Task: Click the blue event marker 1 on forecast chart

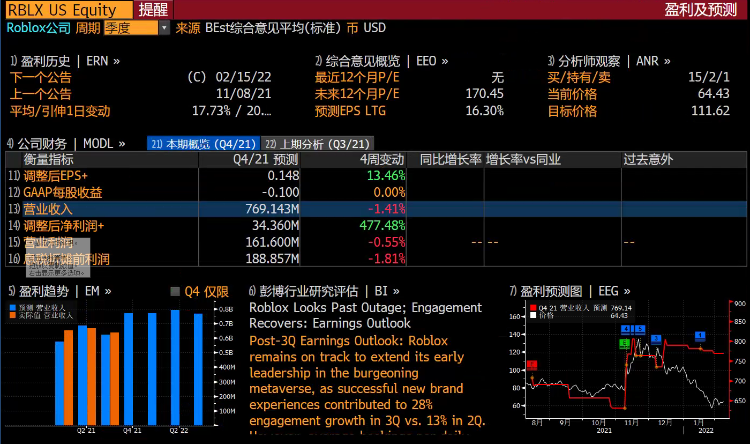Action: click(x=700, y=335)
